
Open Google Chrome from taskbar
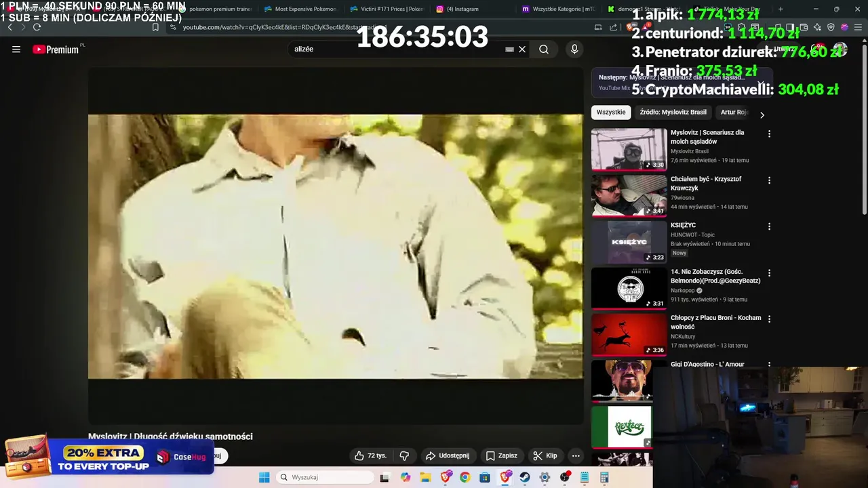click(x=465, y=477)
